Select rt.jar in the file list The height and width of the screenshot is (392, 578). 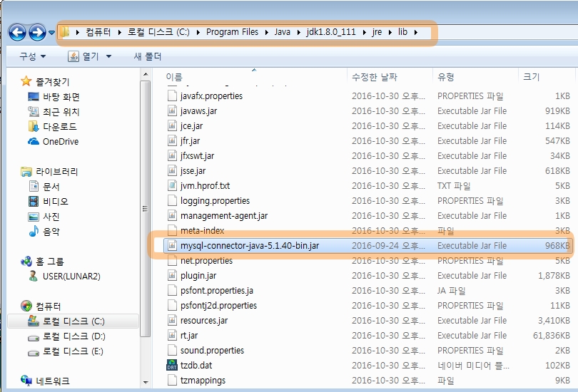189,335
